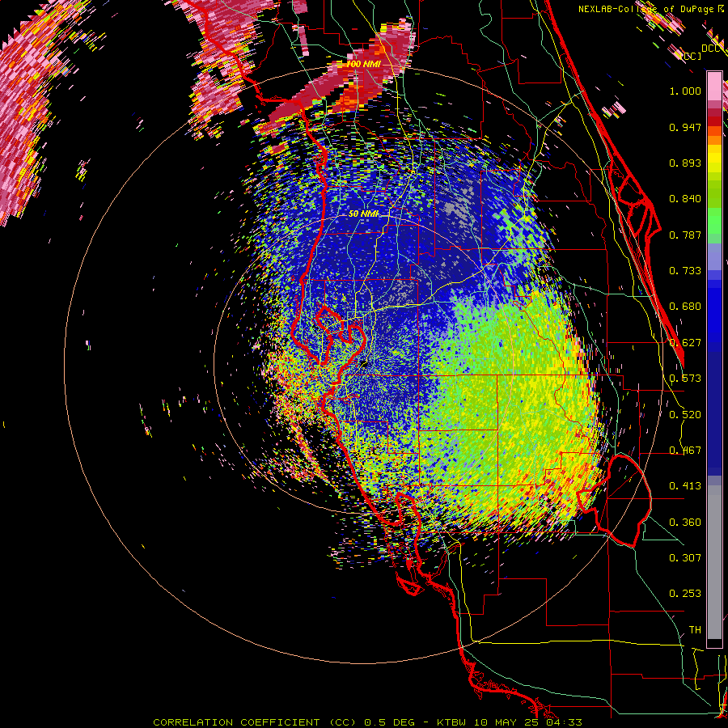Screen dimensions: 728x728
Task: Select the 0.947 scale value
Action: click(685, 127)
